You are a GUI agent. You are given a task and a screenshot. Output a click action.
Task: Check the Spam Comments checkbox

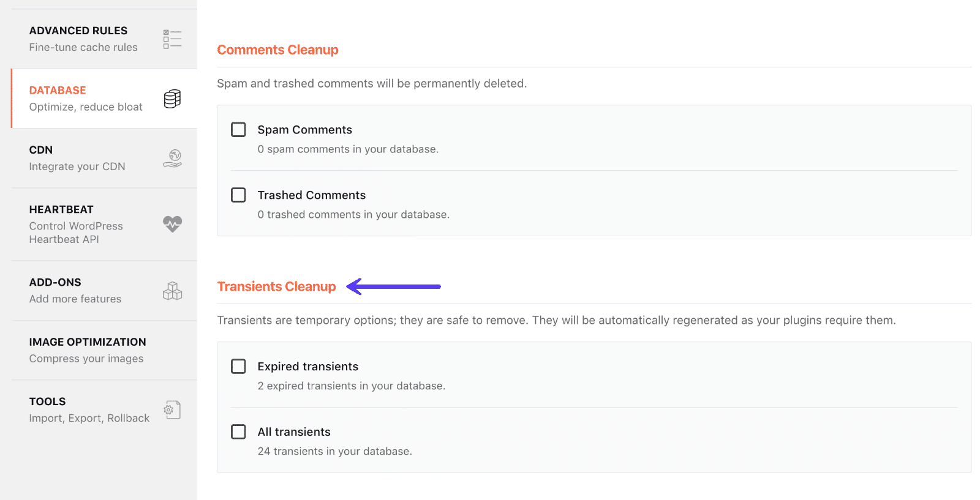(238, 129)
